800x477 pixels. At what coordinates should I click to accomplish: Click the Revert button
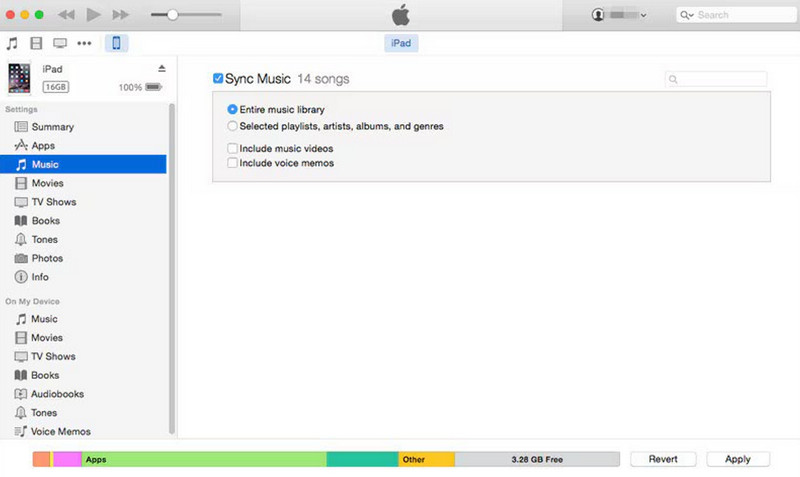663,459
